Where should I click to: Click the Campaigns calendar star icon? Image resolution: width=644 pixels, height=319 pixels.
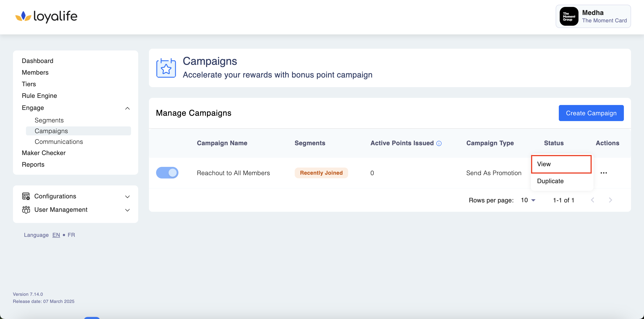click(166, 68)
